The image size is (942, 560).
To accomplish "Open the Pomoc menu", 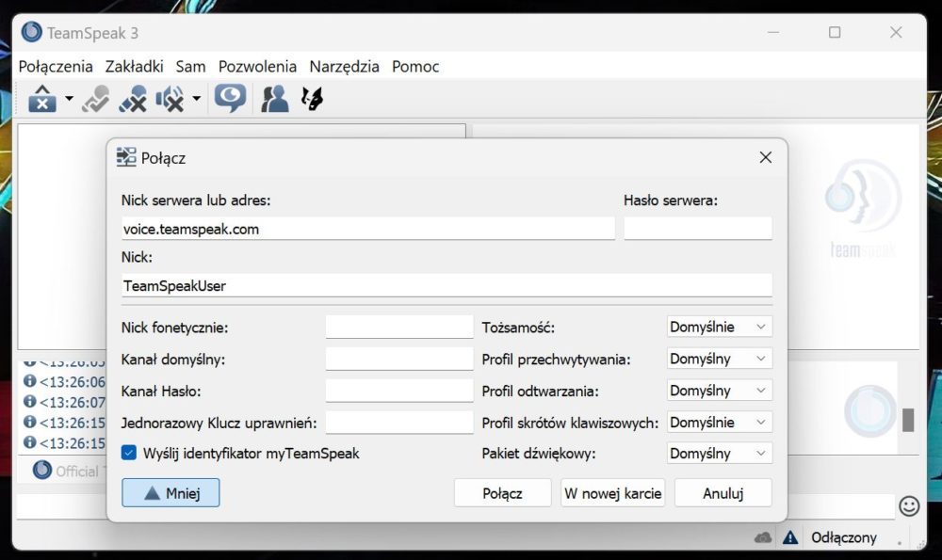I will (x=415, y=66).
